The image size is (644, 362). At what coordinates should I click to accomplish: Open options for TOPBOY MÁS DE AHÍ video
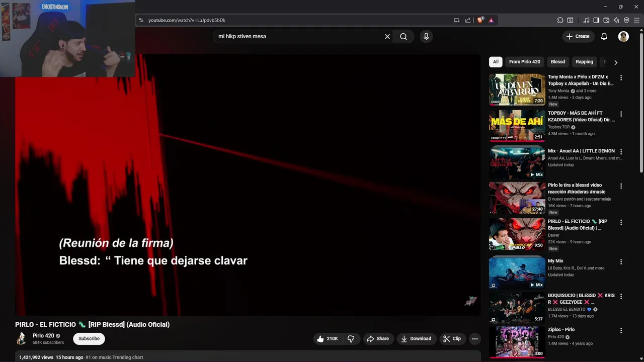621,114
